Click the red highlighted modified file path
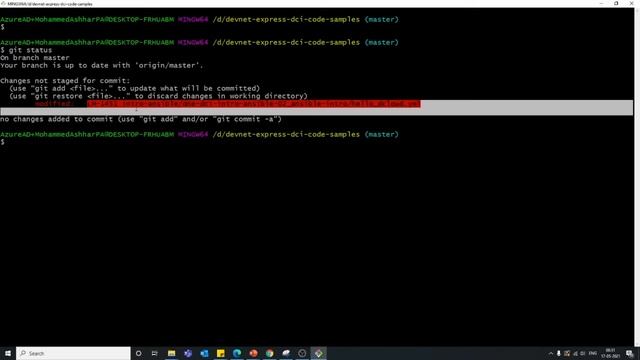The width and height of the screenshot is (640, 360). (x=253, y=104)
